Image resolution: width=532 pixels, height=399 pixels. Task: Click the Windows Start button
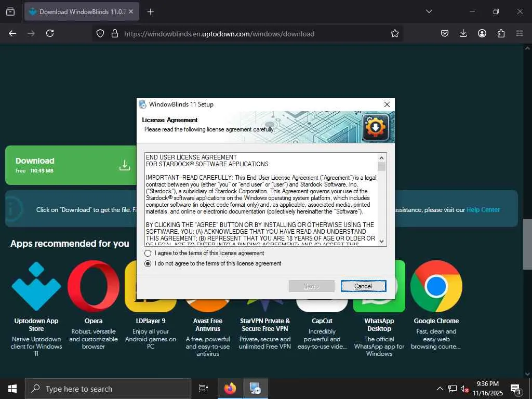pyautogui.click(x=12, y=389)
